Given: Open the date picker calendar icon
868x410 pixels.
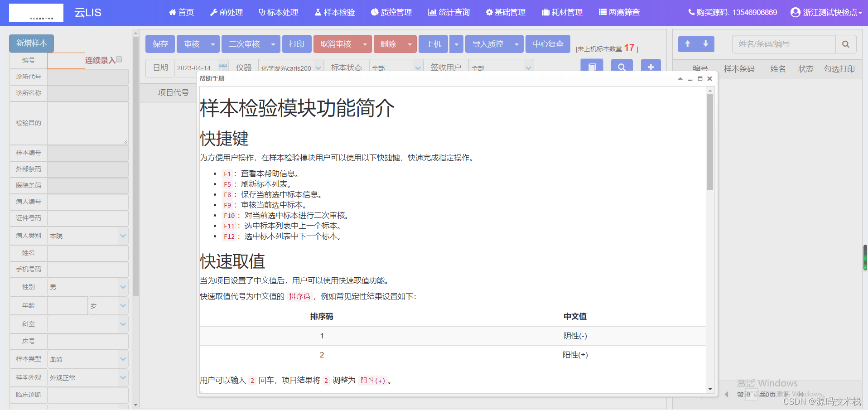Looking at the screenshot, I should tap(223, 67).
